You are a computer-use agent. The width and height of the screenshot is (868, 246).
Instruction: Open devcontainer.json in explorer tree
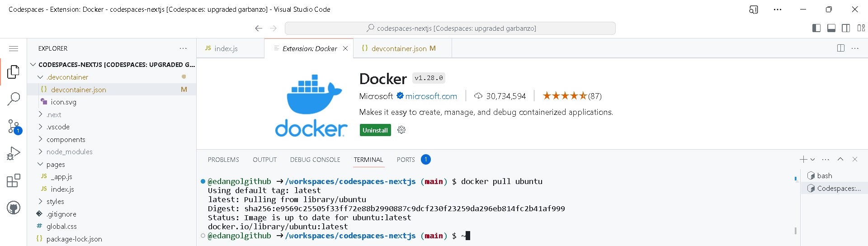pyautogui.click(x=112, y=90)
